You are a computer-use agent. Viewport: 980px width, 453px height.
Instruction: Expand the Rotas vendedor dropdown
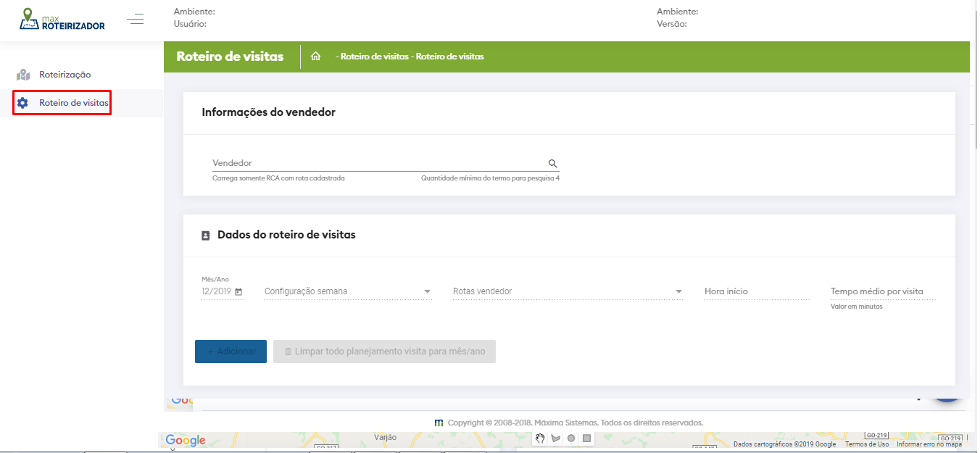click(678, 292)
